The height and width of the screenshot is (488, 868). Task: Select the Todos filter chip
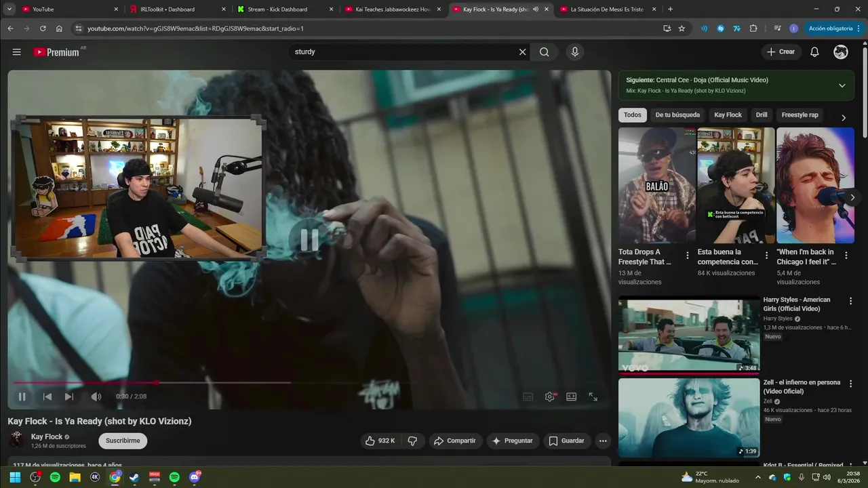(633, 115)
